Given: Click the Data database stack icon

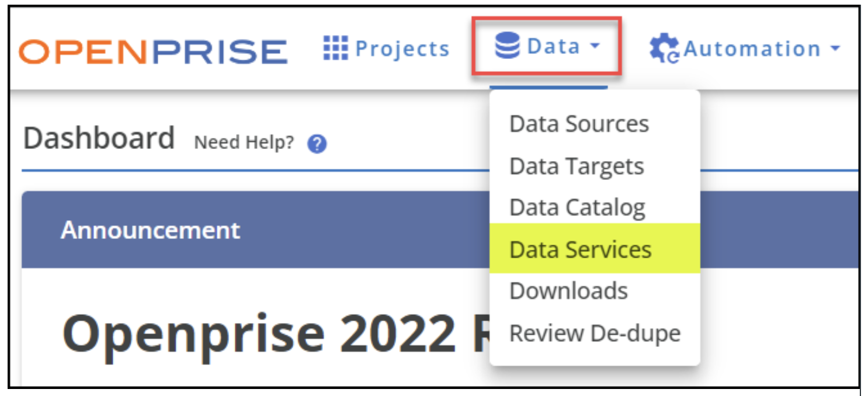Looking at the screenshot, I should pos(507,46).
